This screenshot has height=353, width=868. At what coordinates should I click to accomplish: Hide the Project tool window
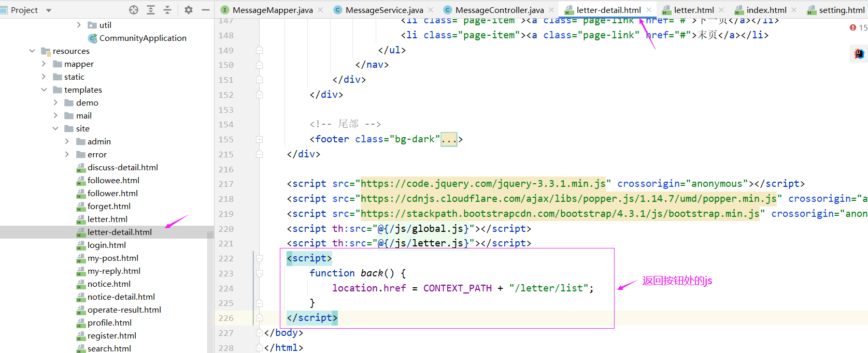[205, 10]
